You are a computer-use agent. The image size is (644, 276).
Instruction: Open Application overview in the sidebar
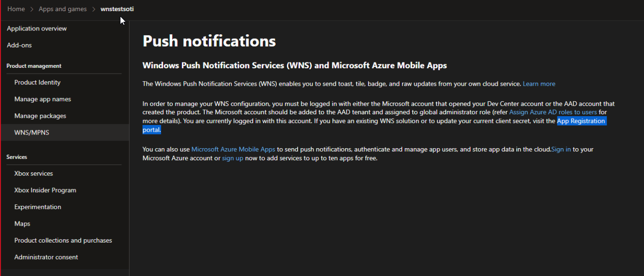point(37,29)
